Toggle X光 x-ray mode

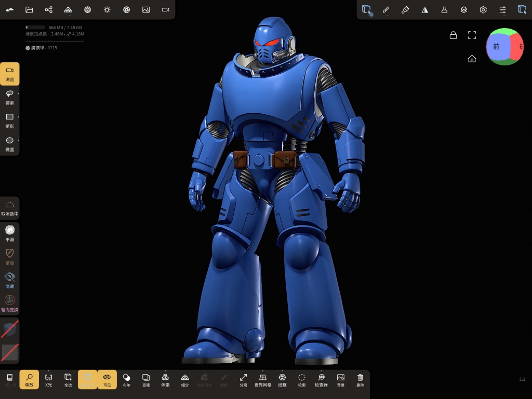[48, 379]
